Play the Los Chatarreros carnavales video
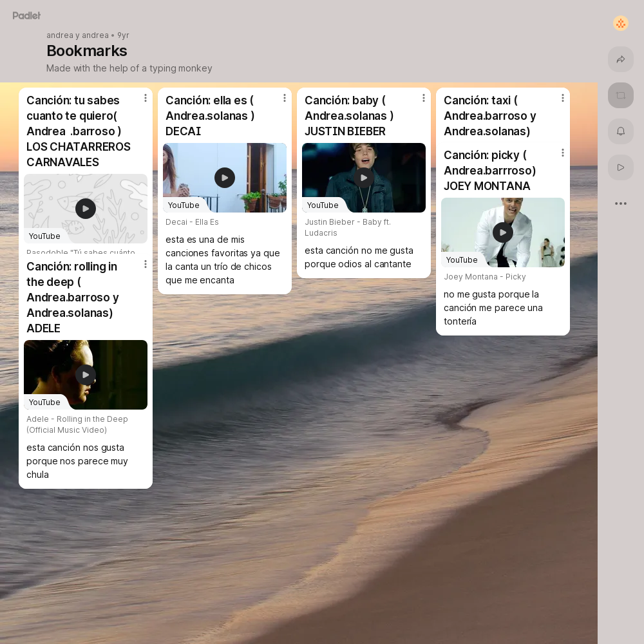The width and height of the screenshot is (644, 644). pos(86,209)
